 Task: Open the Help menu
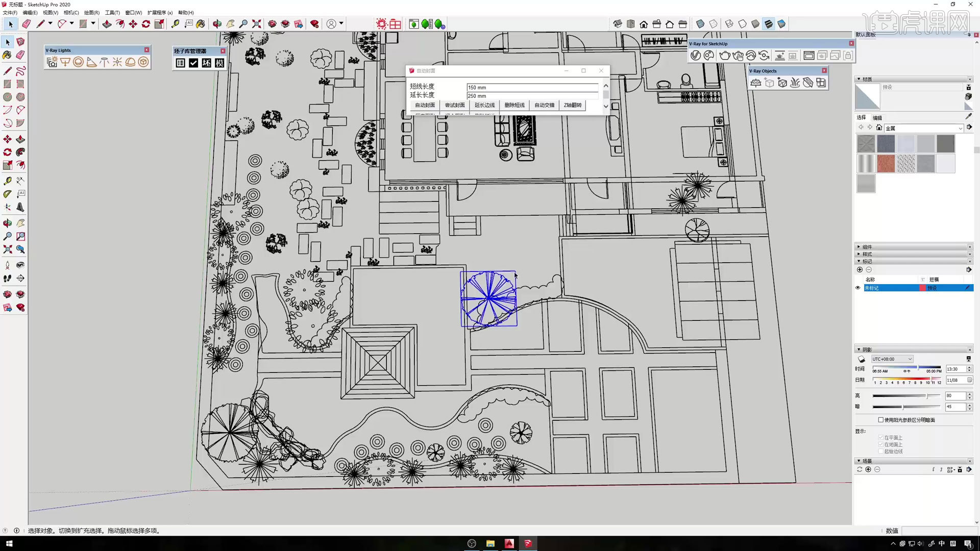click(x=186, y=13)
